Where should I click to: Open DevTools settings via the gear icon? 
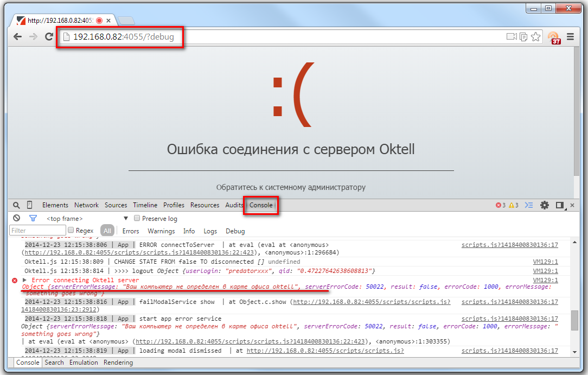(x=544, y=205)
